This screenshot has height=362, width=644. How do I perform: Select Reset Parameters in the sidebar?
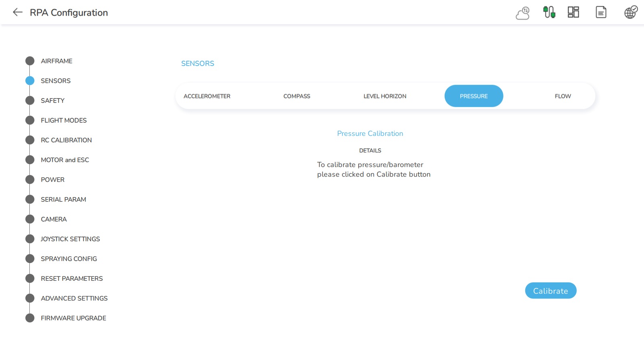[72, 278]
